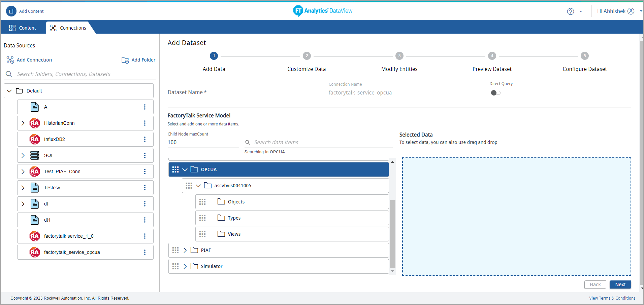The height and width of the screenshot is (305, 644).
Task: Click the Next button
Action: pos(620,284)
